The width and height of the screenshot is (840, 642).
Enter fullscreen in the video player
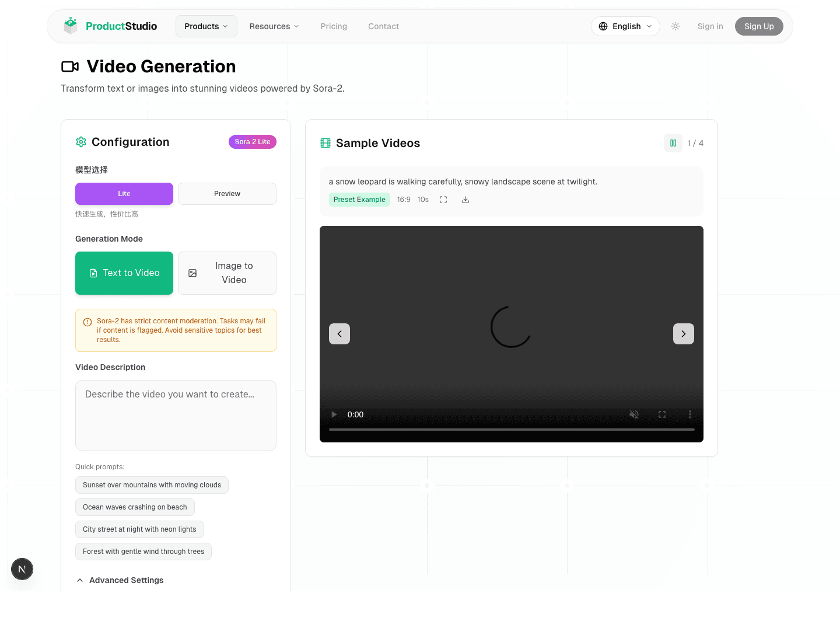click(x=662, y=414)
